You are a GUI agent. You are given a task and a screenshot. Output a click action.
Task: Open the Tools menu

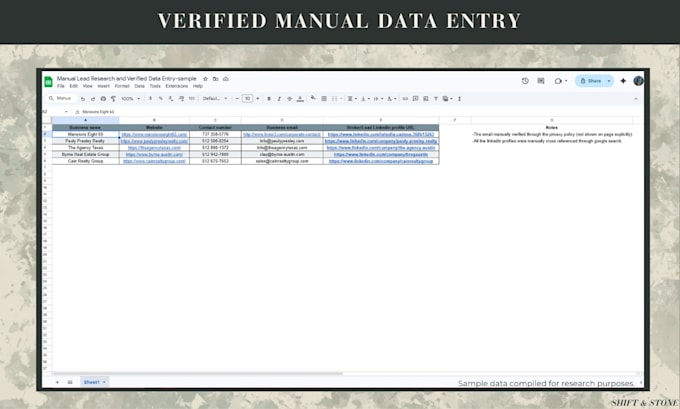[x=155, y=86]
